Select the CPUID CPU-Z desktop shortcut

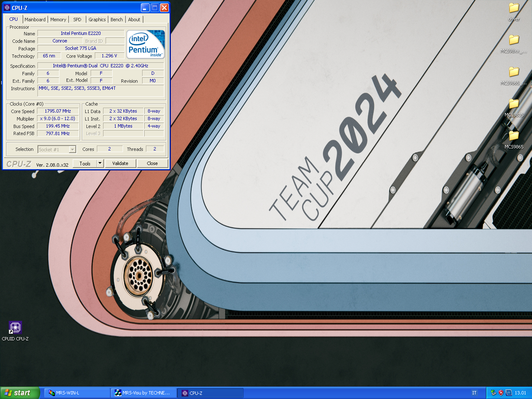click(x=15, y=331)
